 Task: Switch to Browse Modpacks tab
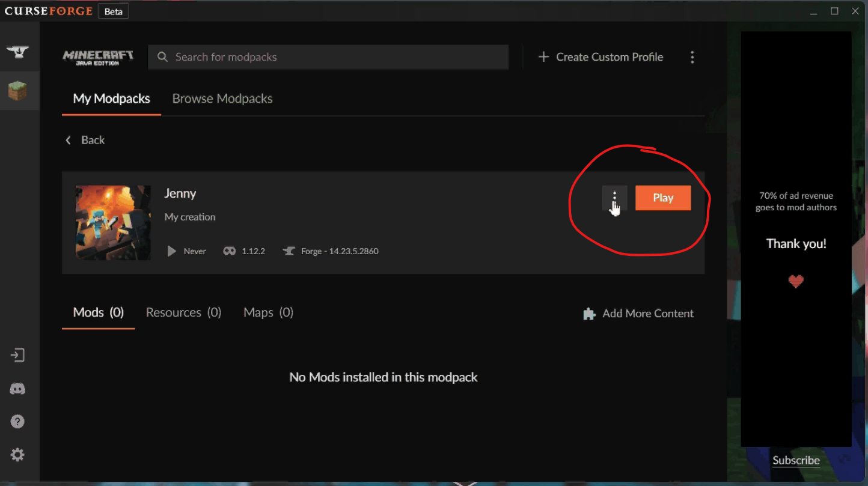(222, 99)
